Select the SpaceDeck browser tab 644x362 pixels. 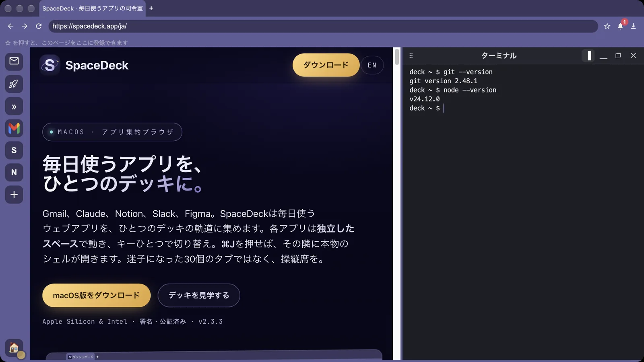click(x=93, y=8)
